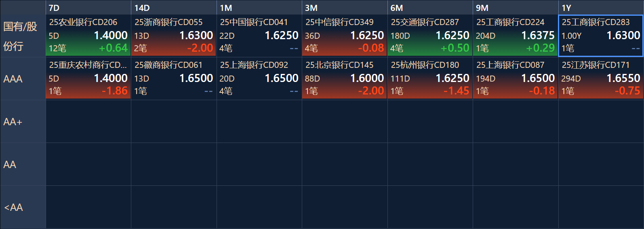644x229 pixels.
Task: Click the -1.86 change value
Action: (x=115, y=91)
